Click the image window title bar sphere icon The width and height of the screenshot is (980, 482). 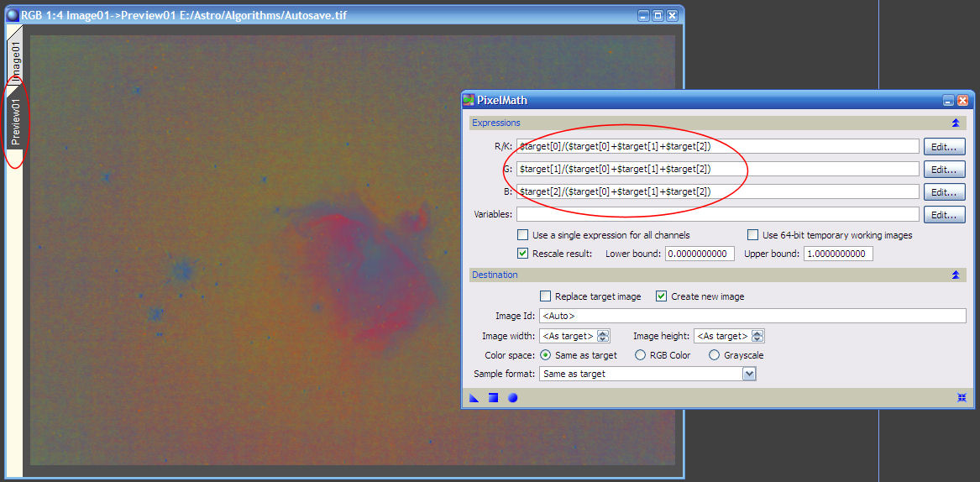click(x=13, y=15)
